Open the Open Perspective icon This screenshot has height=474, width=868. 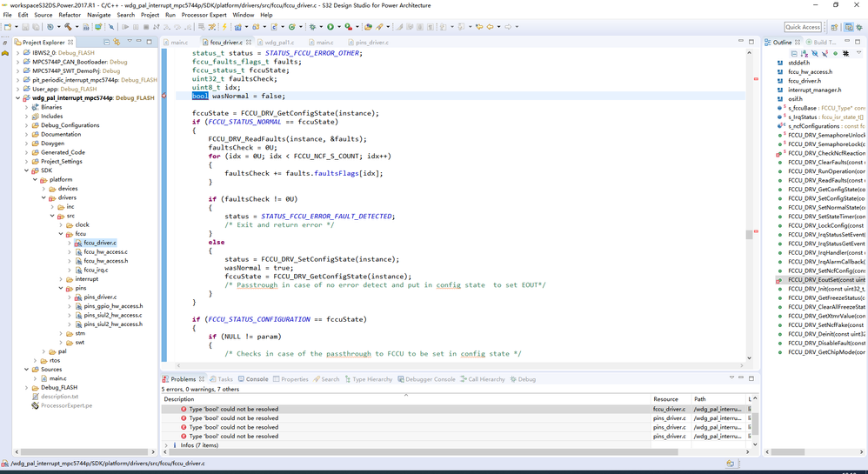tap(834, 27)
